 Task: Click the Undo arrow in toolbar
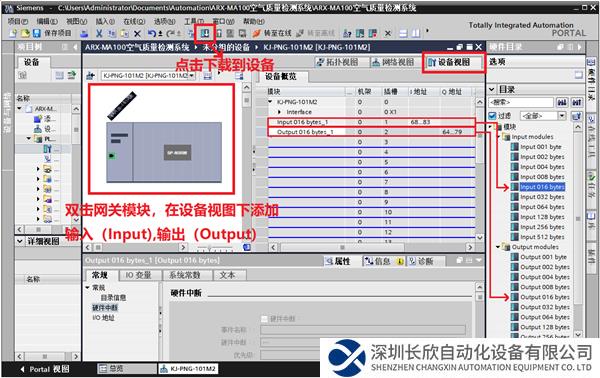tap(152, 33)
